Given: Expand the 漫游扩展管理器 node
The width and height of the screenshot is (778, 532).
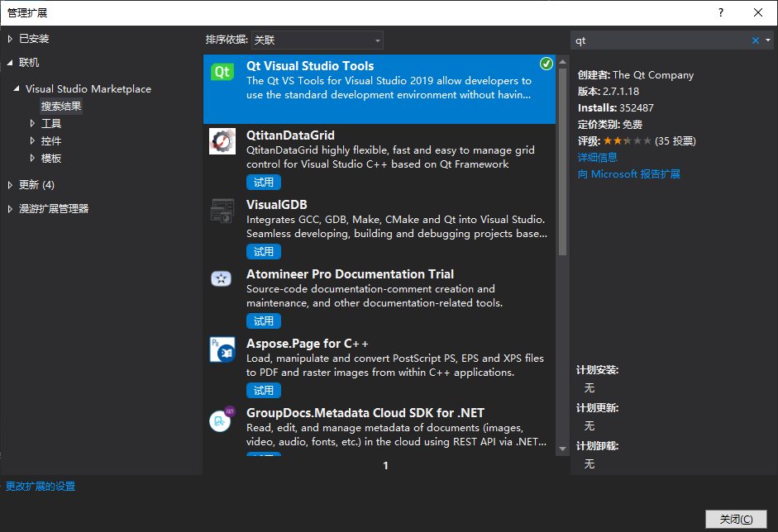Looking at the screenshot, I should point(10,209).
